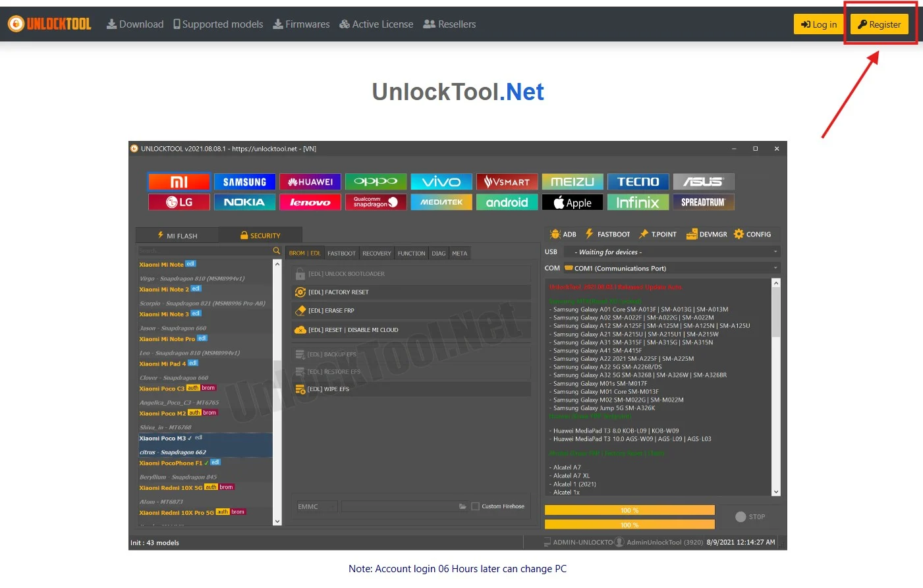Open the Firmwares nav link

pyautogui.click(x=301, y=24)
